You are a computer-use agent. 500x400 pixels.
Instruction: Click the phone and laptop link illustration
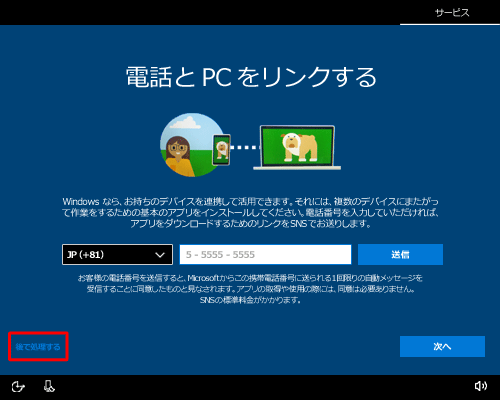pyautogui.click(x=250, y=145)
